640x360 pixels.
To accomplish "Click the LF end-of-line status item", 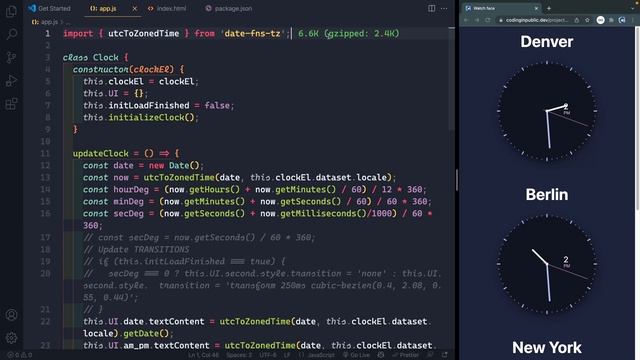I will pyautogui.click(x=287, y=355).
